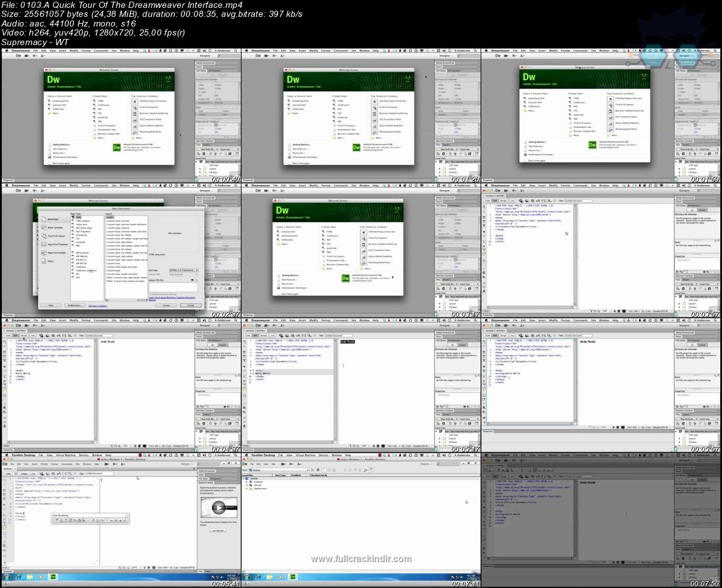The width and height of the screenshot is (722, 588).
Task: Click Cancel button in New Document dialog
Action: pos(166,305)
